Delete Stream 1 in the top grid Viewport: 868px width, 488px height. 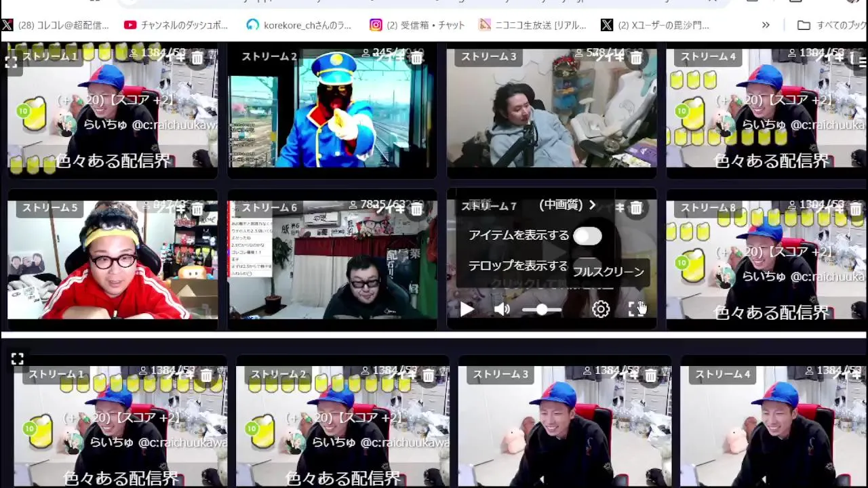point(197,58)
